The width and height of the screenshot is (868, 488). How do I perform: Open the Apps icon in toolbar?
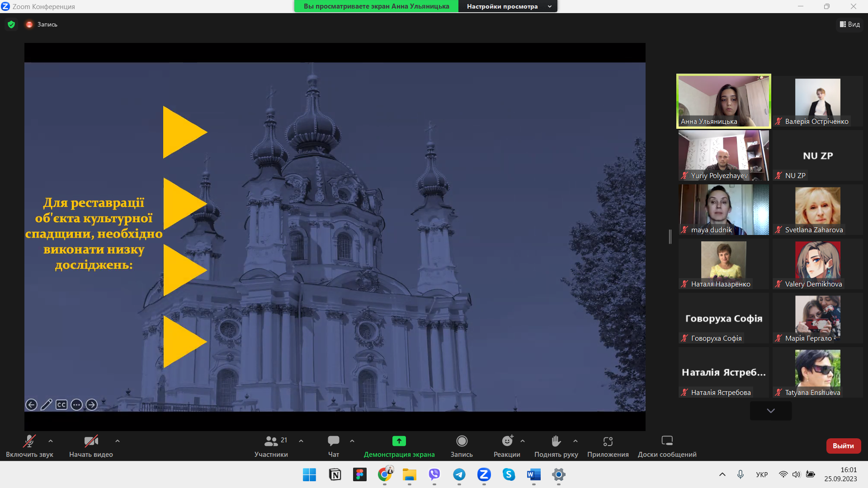coord(608,441)
